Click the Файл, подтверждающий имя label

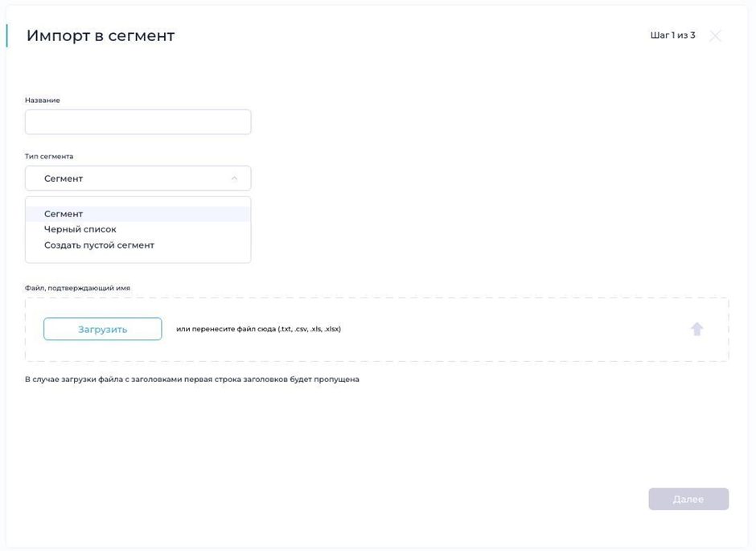pyautogui.click(x=77, y=288)
